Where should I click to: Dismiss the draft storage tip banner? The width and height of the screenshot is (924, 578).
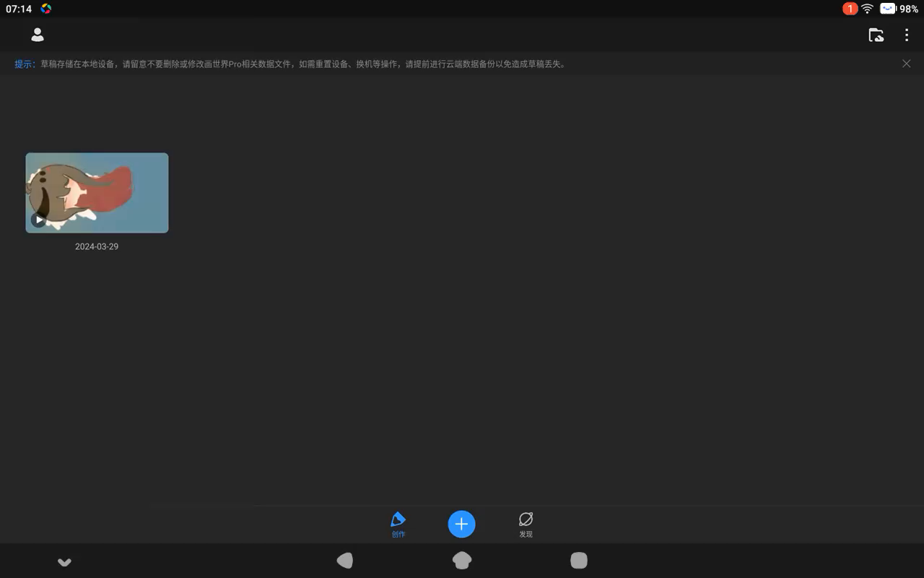coord(906,64)
